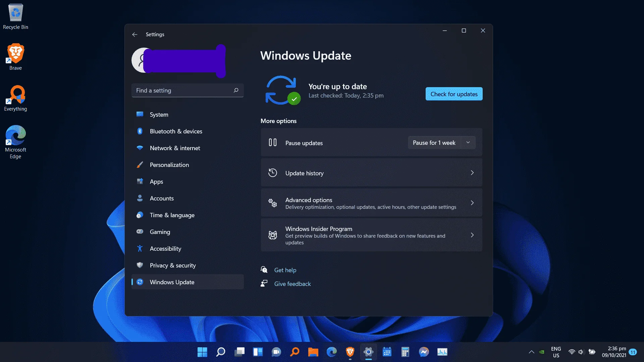644x362 pixels.
Task: Click the battery icon in system tray
Action: (592, 352)
